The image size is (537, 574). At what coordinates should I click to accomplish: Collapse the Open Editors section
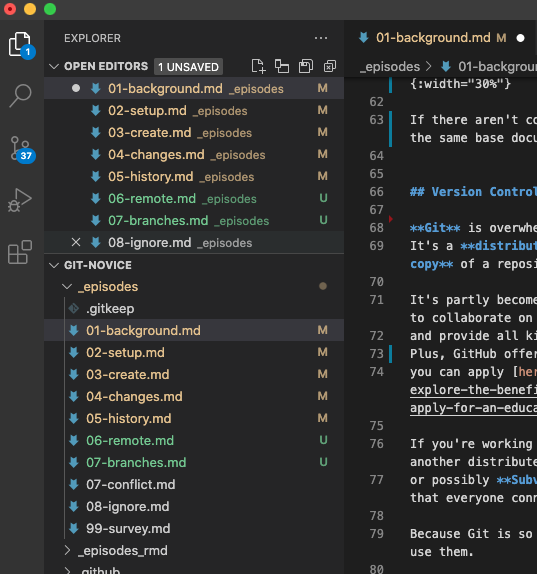pyautogui.click(x=54, y=66)
